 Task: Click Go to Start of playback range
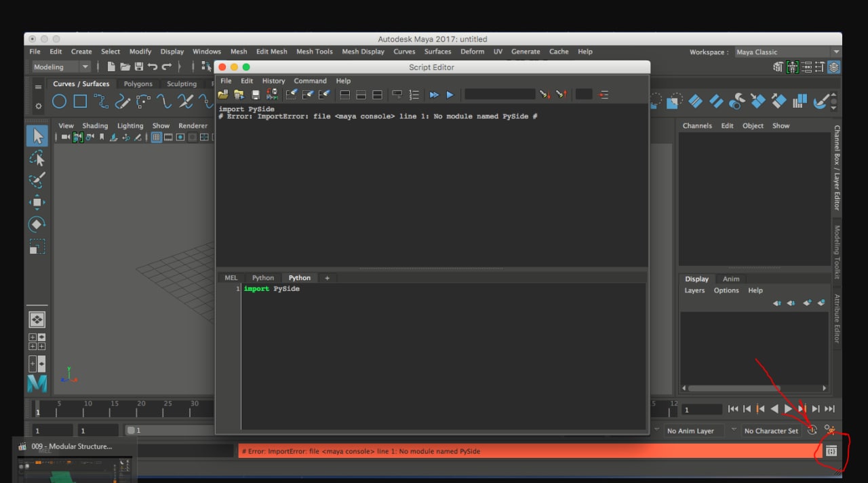(733, 408)
